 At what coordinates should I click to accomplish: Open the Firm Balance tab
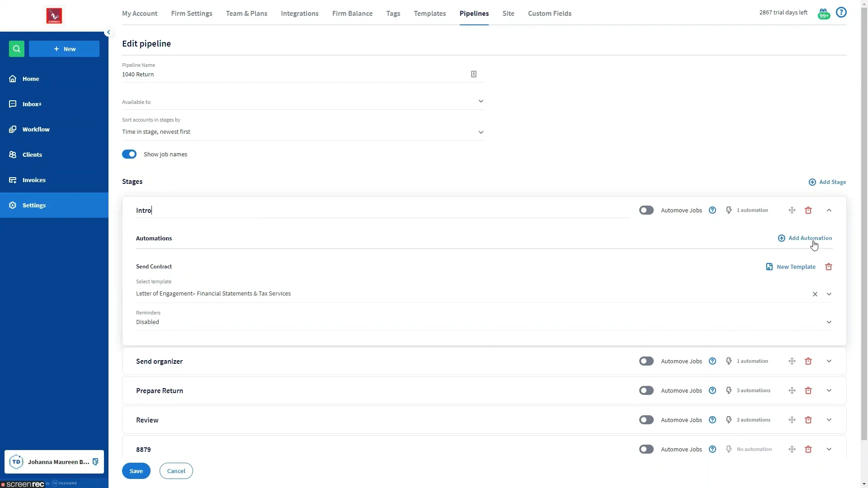352,13
